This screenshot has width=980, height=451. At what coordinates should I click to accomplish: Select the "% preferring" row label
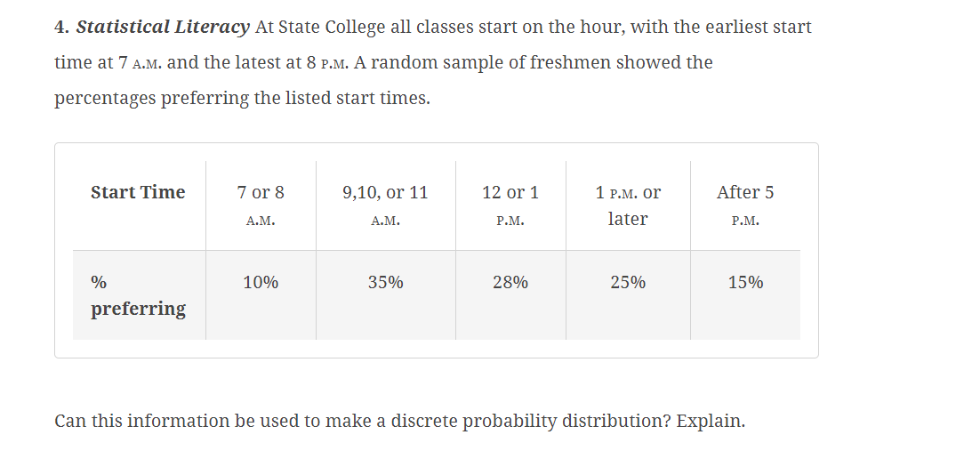click(139, 295)
